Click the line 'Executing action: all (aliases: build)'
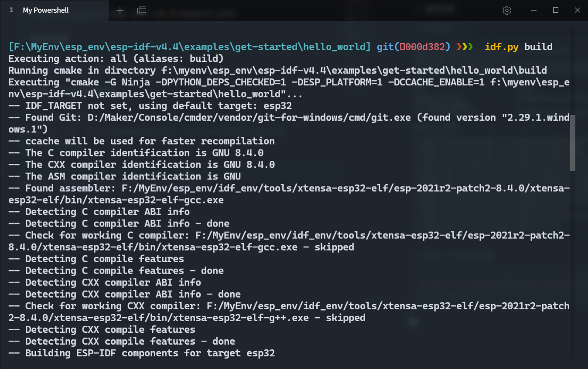The height and width of the screenshot is (369, 588). [116, 58]
